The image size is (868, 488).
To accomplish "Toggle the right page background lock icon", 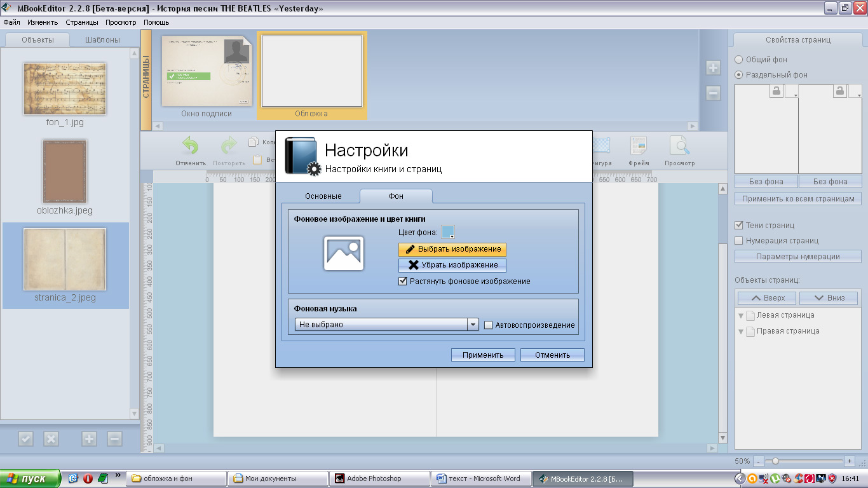I will pos(840,91).
